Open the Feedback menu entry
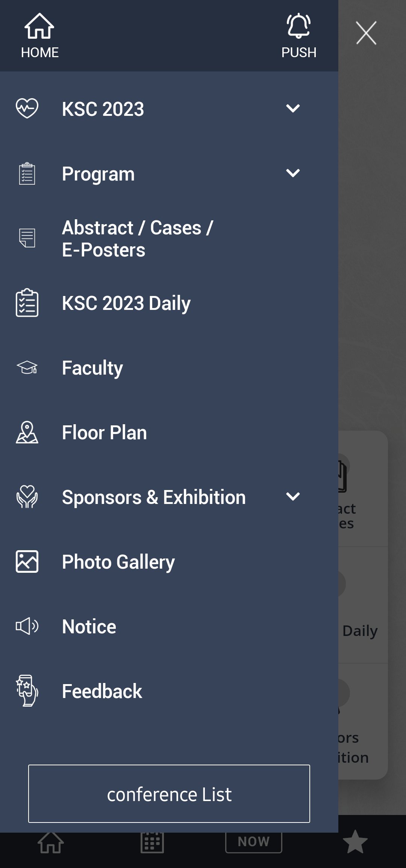 pyautogui.click(x=102, y=691)
